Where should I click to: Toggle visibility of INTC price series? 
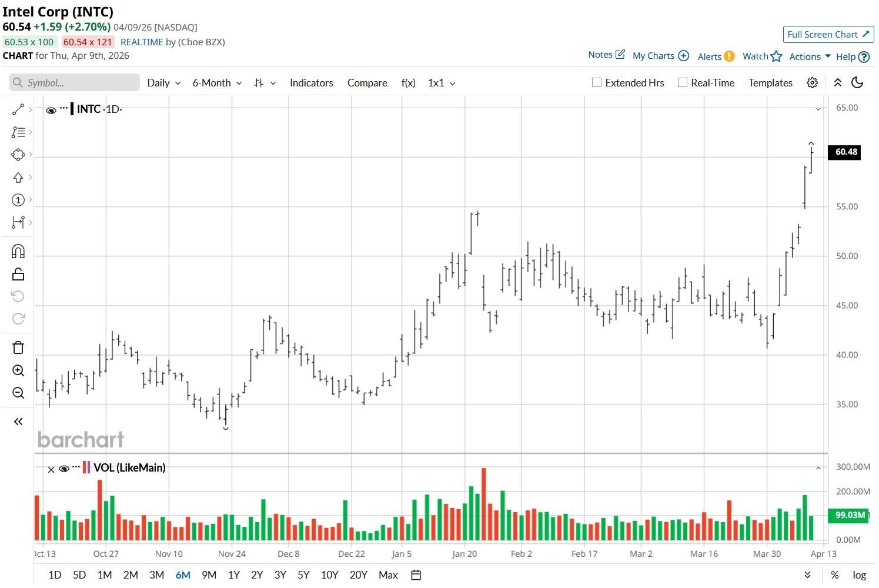pyautogui.click(x=51, y=110)
